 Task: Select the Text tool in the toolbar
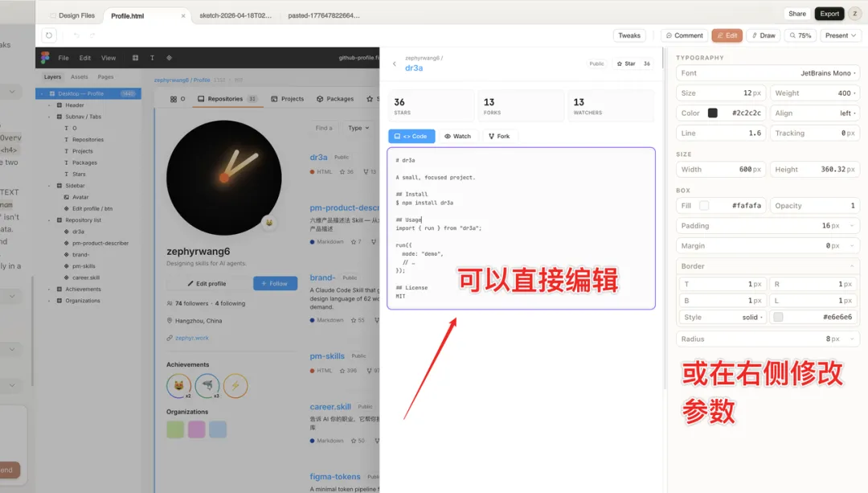click(152, 58)
